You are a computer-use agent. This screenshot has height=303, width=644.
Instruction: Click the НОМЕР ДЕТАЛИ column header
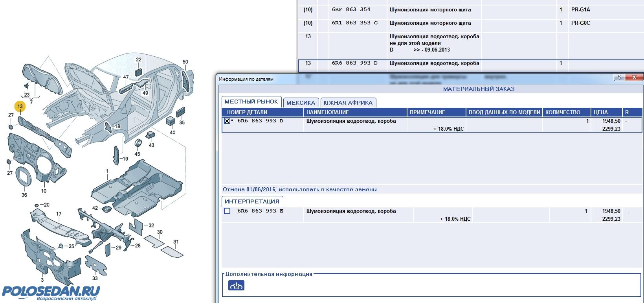(247, 112)
